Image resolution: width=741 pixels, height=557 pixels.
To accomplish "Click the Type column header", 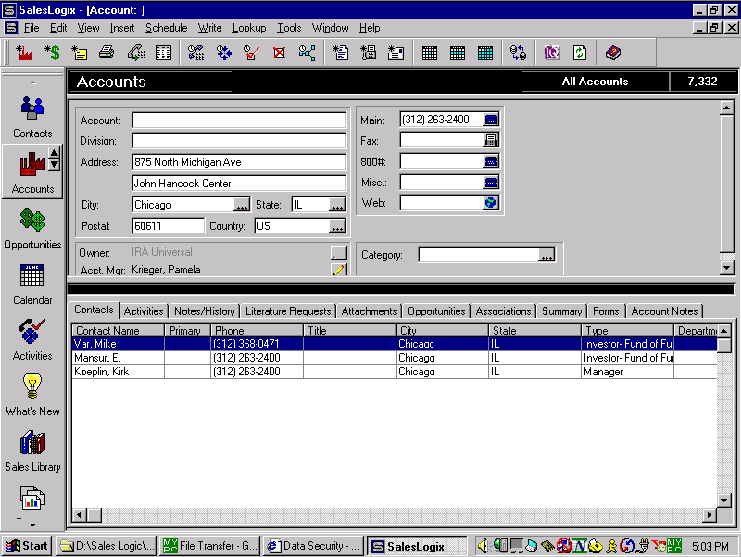I will (x=627, y=331).
